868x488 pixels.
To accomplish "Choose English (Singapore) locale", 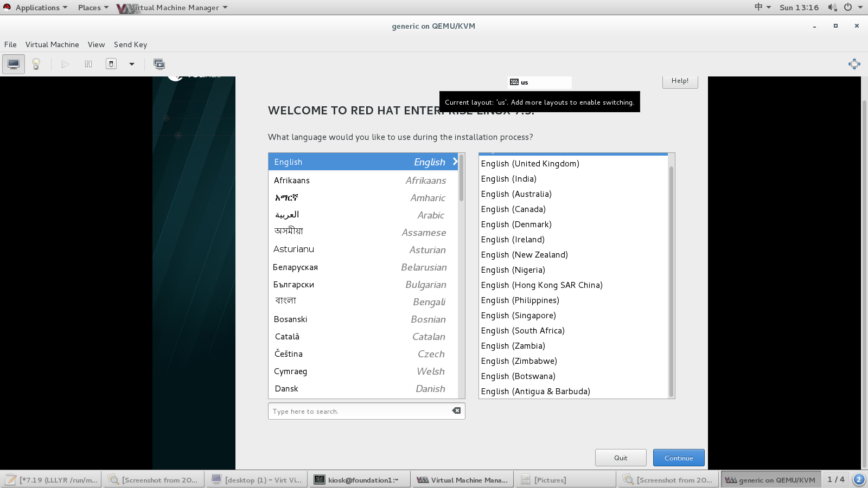I will 573,315.
